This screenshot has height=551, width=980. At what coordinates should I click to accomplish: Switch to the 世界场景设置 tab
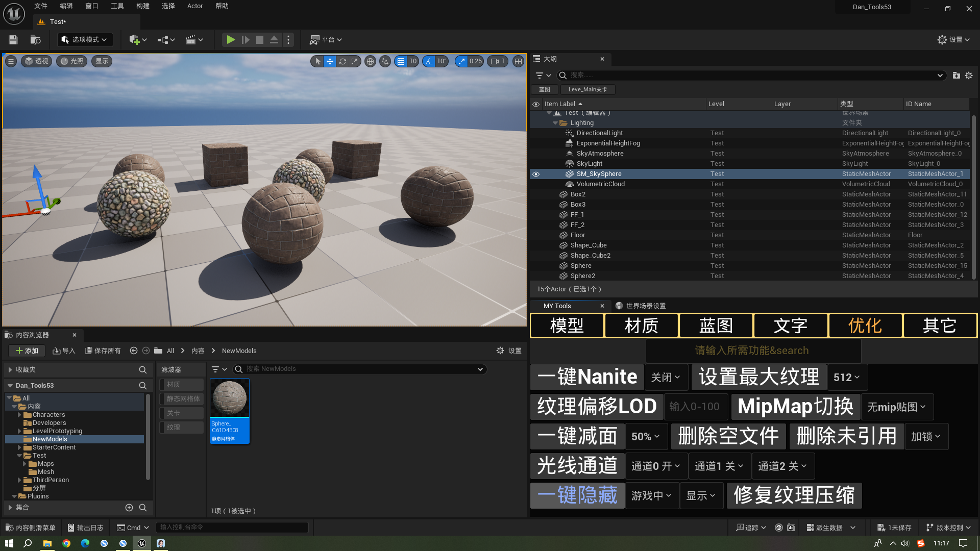tap(641, 306)
